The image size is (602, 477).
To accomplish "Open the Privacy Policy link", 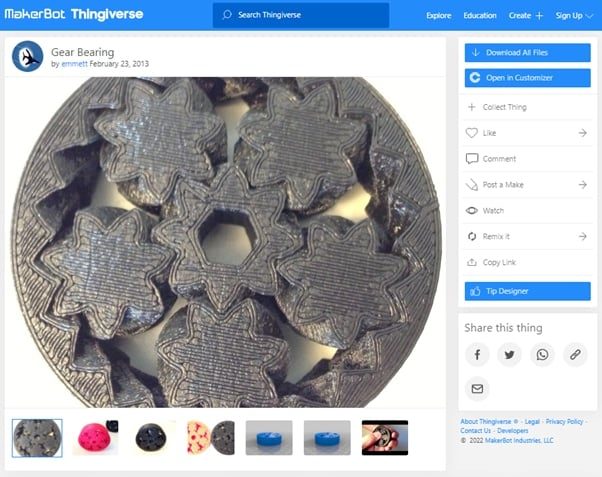I will (x=564, y=421).
